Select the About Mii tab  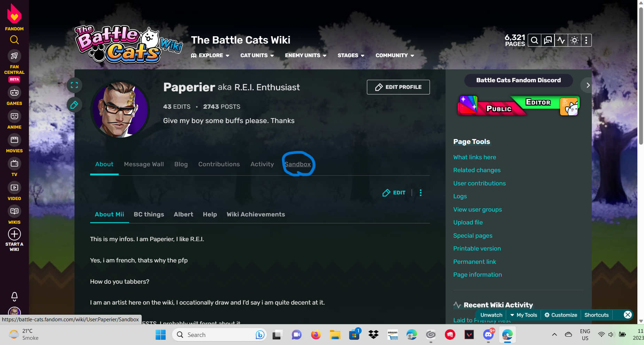coord(109,214)
